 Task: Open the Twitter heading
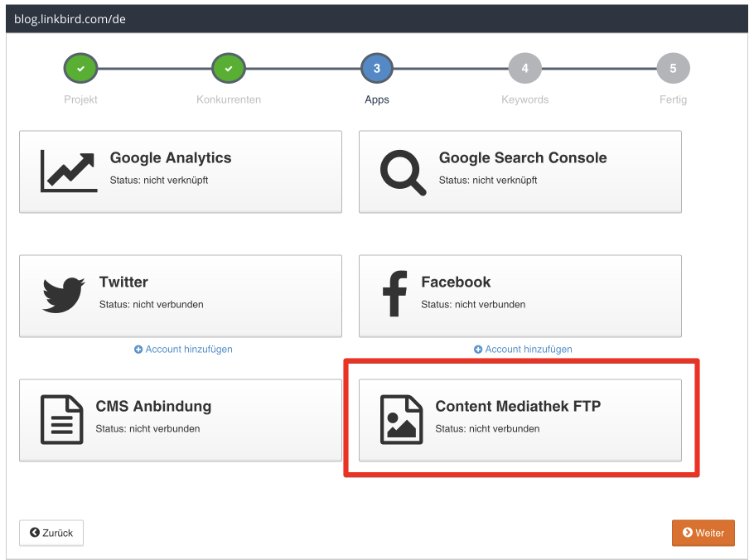[x=123, y=282]
